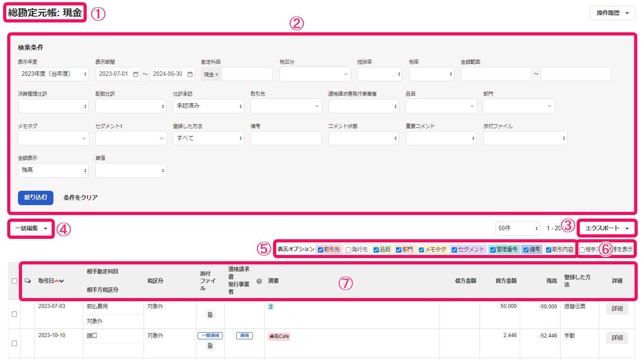Screen dimensions: 644x360
Task: Open the end date calendar picker icon
Action: coord(190,74)
